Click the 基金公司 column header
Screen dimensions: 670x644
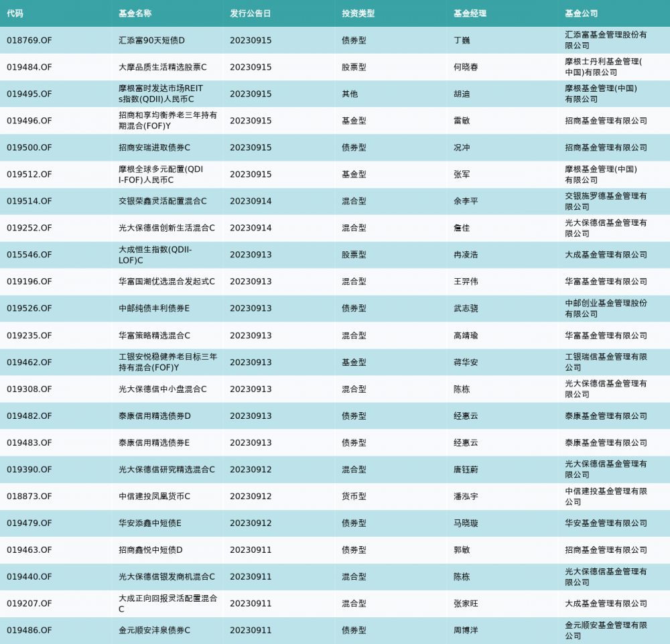pos(581,13)
